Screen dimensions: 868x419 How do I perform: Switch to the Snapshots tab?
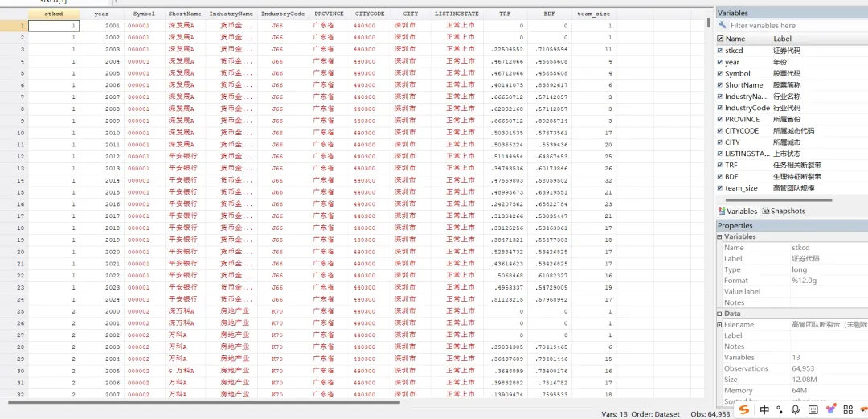tap(784, 212)
